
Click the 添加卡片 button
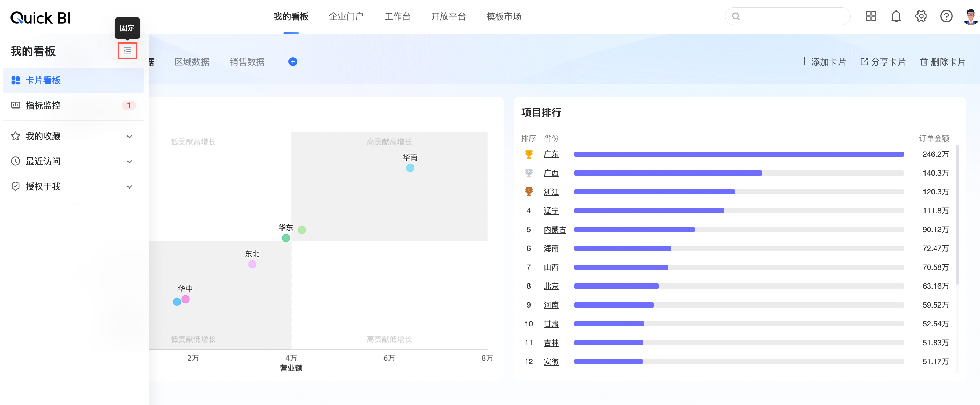tap(823, 61)
